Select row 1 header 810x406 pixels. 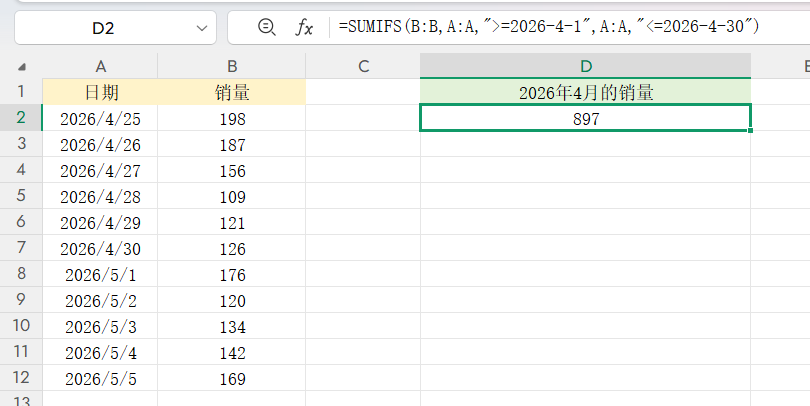[x=21, y=92]
